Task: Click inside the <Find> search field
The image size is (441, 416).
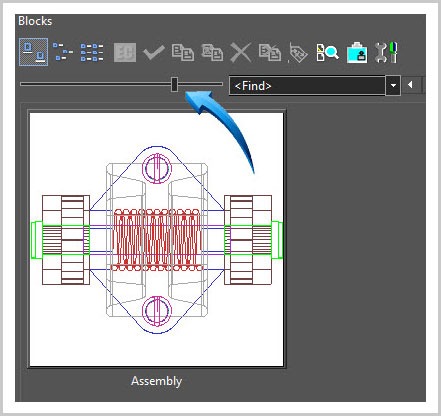Action: [307, 86]
